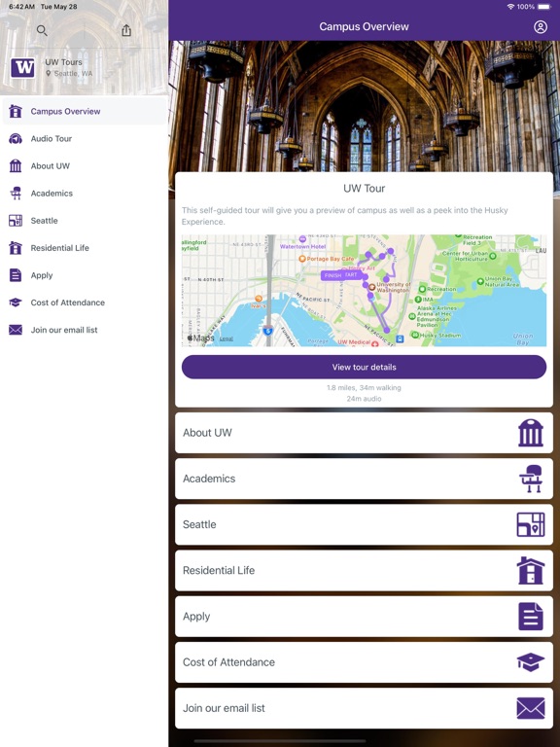
Task: Check the Wi-Fi status icon
Action: (x=511, y=7)
